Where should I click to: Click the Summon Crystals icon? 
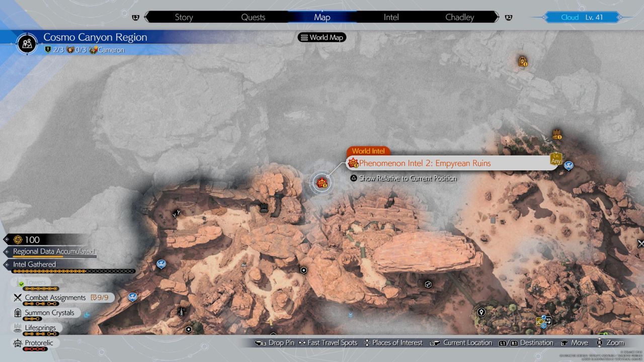[18, 313]
